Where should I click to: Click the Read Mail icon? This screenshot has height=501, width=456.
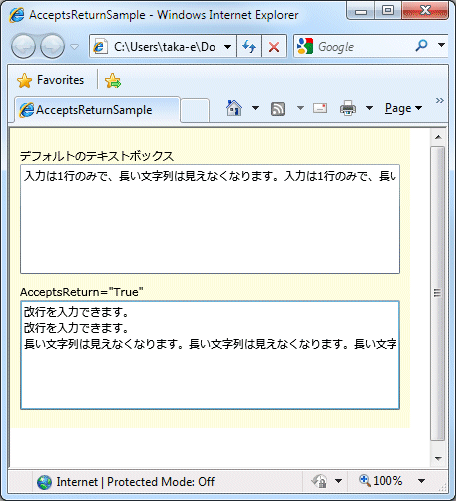coord(320,108)
